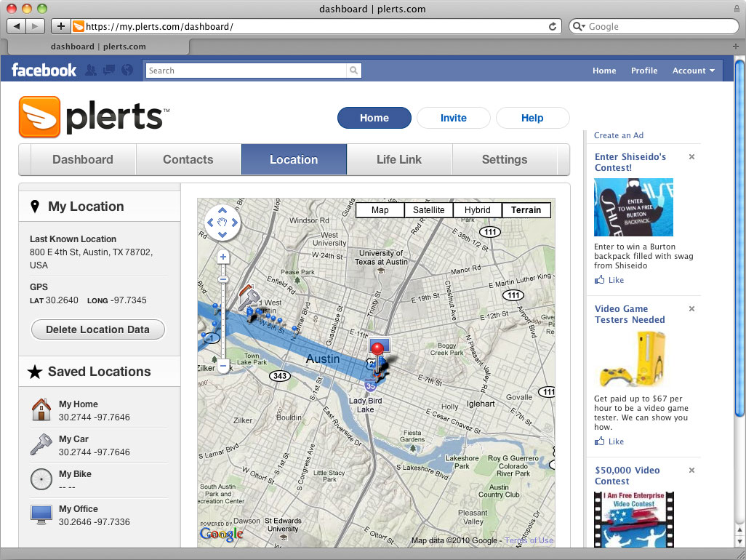Select the dashboard | plerts.com browser tab

(98, 46)
